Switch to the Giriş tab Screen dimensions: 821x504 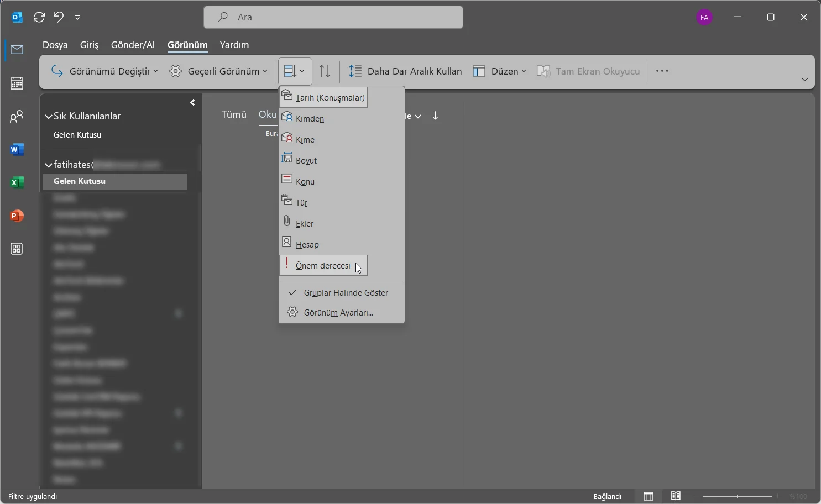(x=90, y=45)
